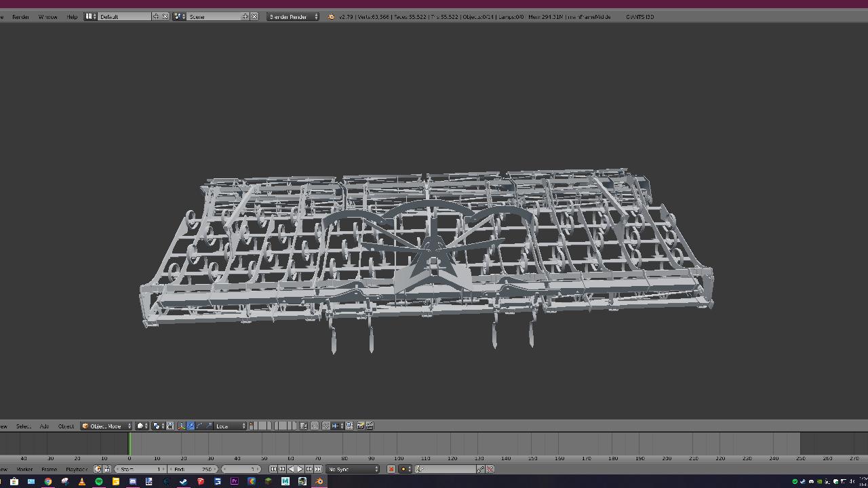Click the current frame field
Screen dimensions: 868x488
point(241,469)
